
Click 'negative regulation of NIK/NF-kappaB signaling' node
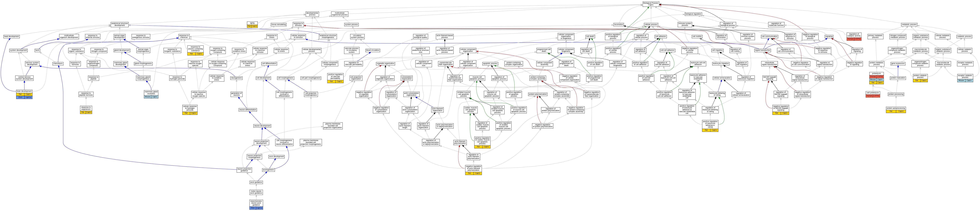point(781,108)
